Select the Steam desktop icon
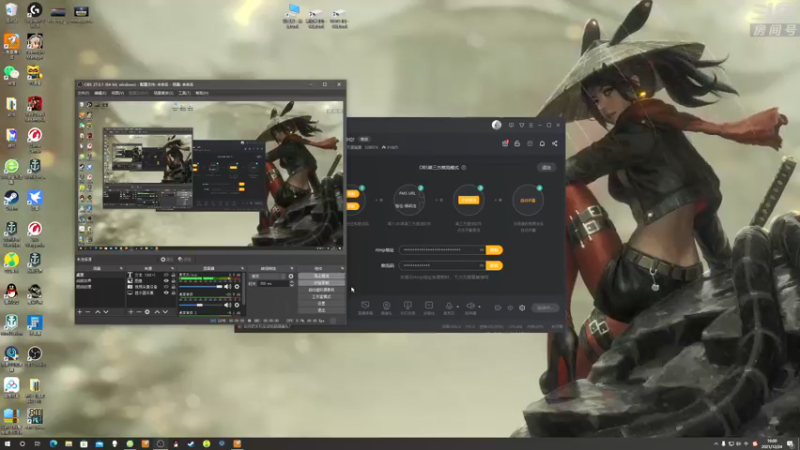 click(x=11, y=198)
